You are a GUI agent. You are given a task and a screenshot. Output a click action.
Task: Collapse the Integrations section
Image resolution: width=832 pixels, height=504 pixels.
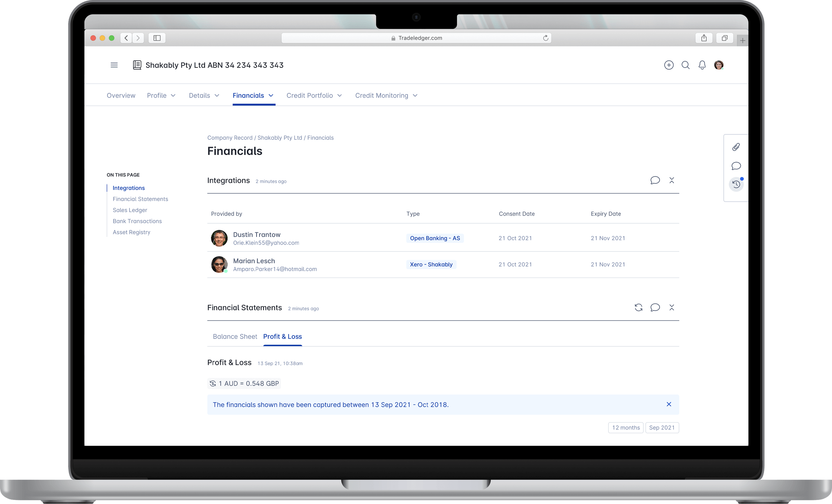coord(672,180)
